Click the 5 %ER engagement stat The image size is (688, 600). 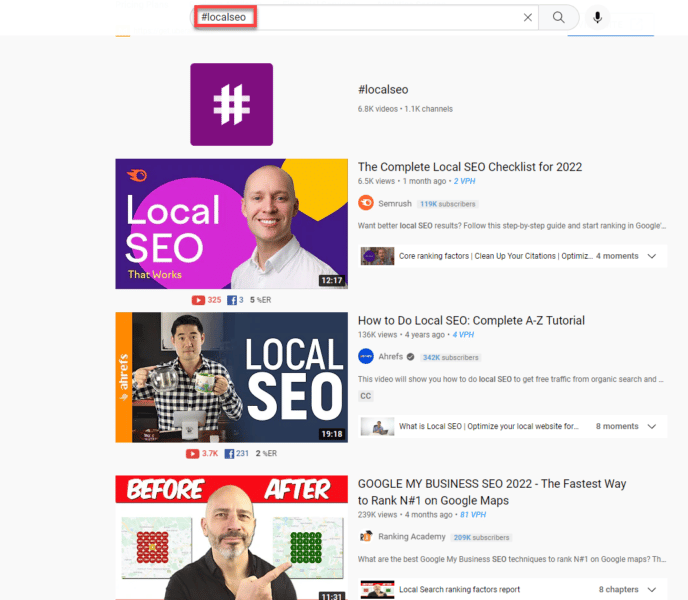point(261,300)
